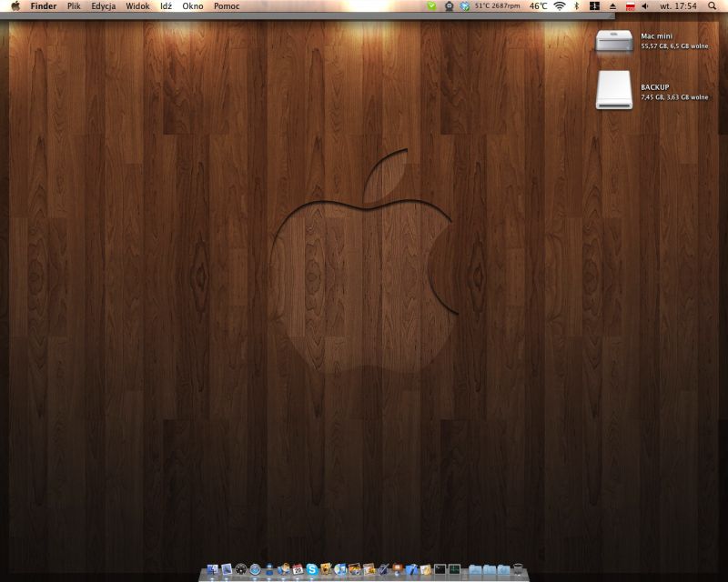Open the Pomoc menu
The width and height of the screenshot is (728, 582).
point(227,6)
